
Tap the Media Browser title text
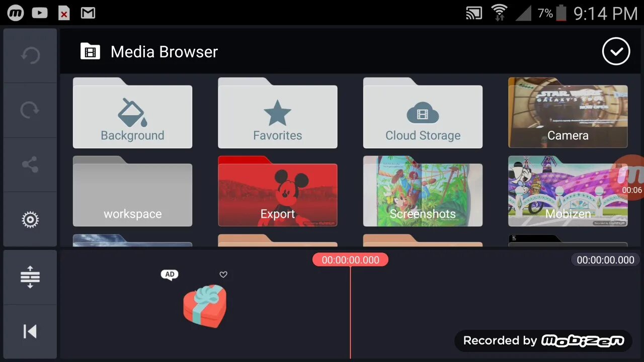(164, 52)
